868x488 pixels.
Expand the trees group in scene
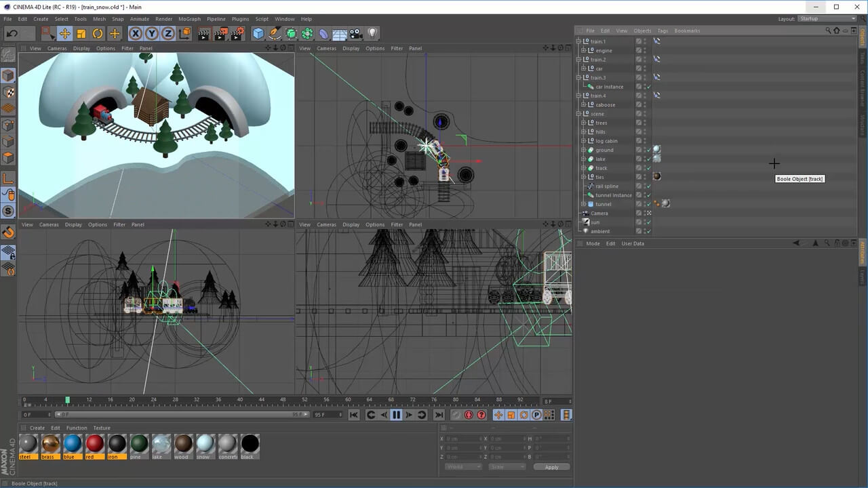click(583, 123)
